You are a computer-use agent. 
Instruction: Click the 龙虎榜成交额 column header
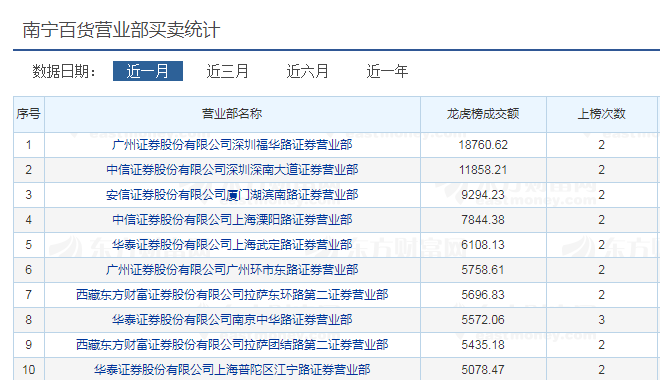click(483, 114)
